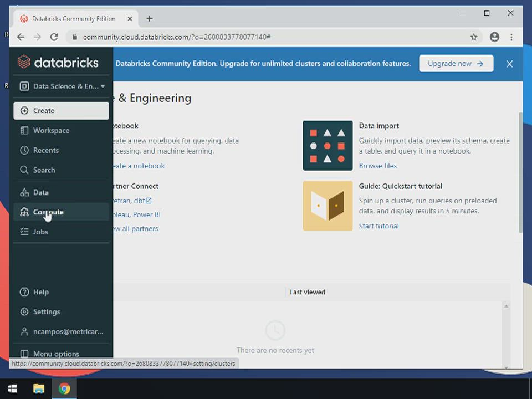532x399 pixels.
Task: Click the Help question mark icon
Action: 24,292
